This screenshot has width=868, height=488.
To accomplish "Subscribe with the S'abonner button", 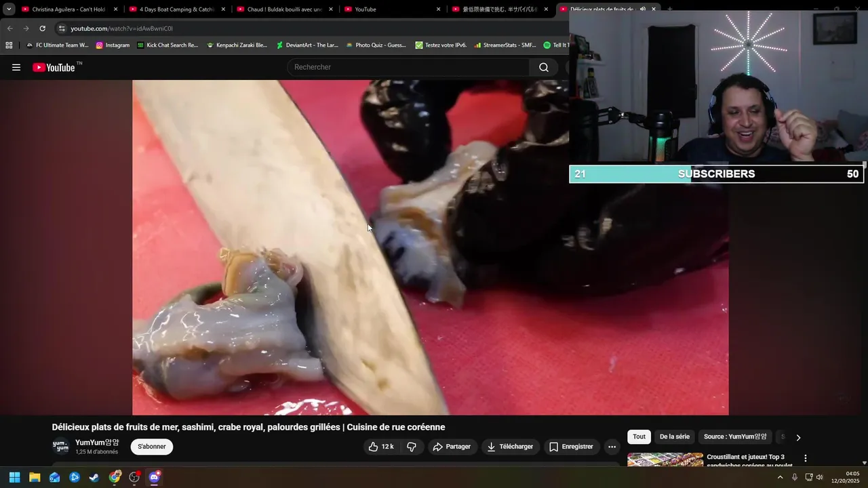I will click(x=152, y=447).
